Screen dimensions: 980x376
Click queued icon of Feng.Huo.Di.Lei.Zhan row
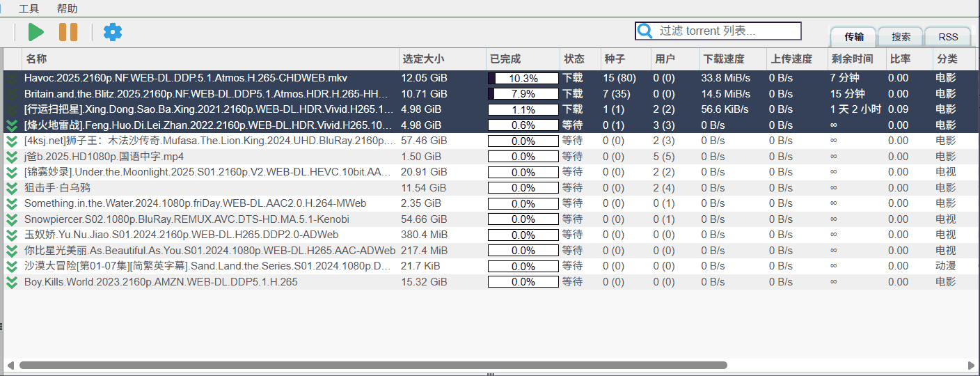[x=12, y=125]
